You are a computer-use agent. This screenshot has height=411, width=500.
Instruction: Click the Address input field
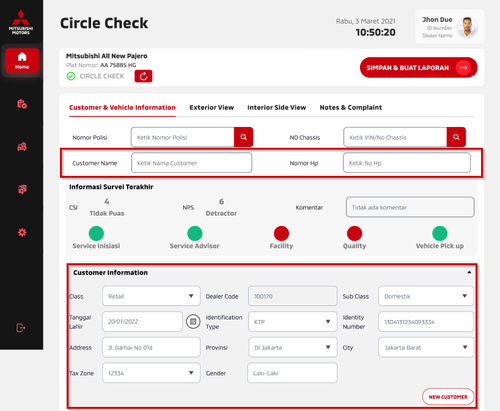(151, 347)
